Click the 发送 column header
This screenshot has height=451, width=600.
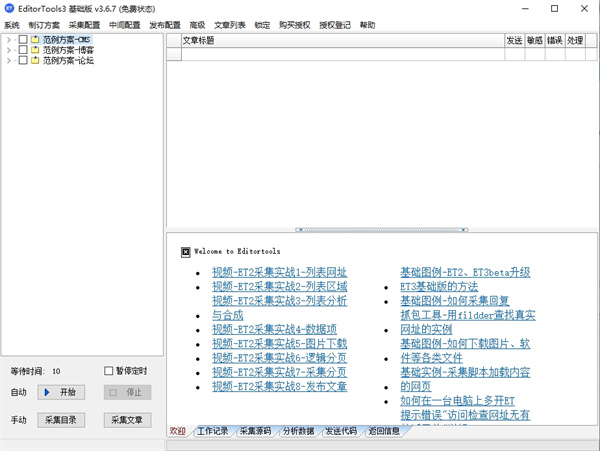pos(515,41)
